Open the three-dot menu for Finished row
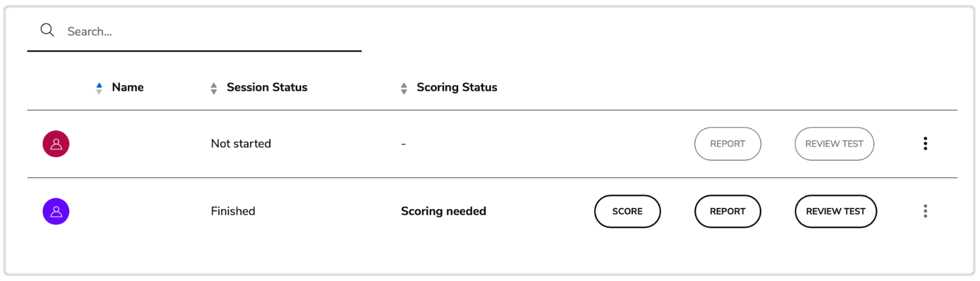Screen dimensions: 980x281 click(x=925, y=211)
